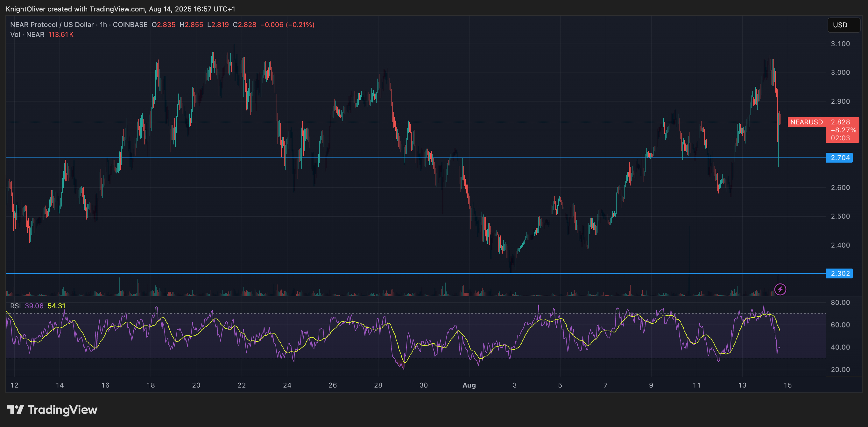This screenshot has height=427, width=868.
Task: Click the Vol · NEAR volume legend
Action: pos(27,34)
